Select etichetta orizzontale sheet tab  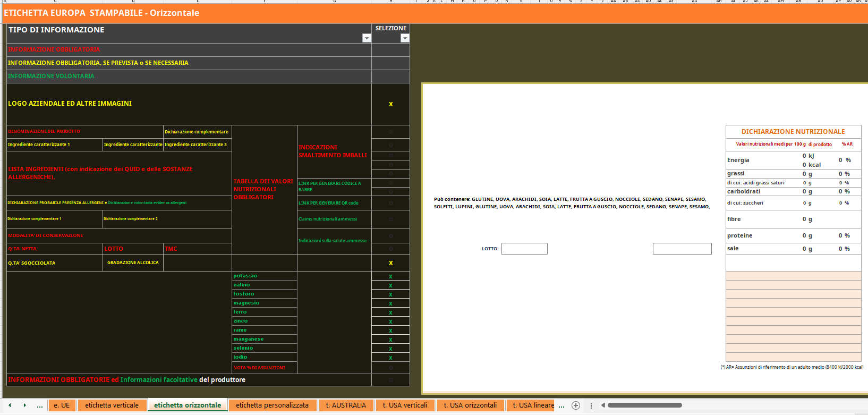[x=188, y=405]
